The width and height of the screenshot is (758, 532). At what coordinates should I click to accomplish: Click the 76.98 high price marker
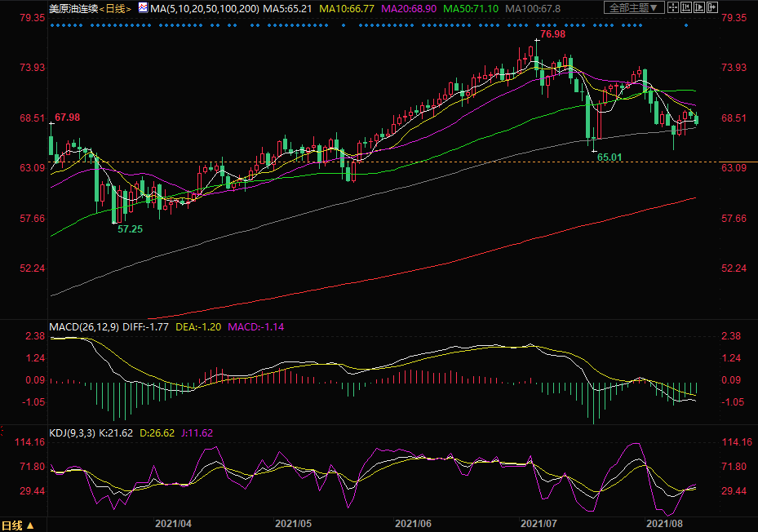(552, 34)
